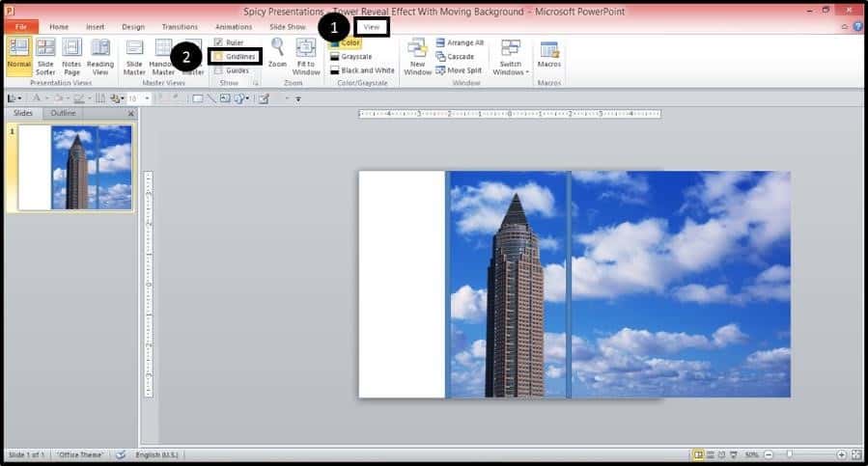Open the Macros dialog

point(549,54)
